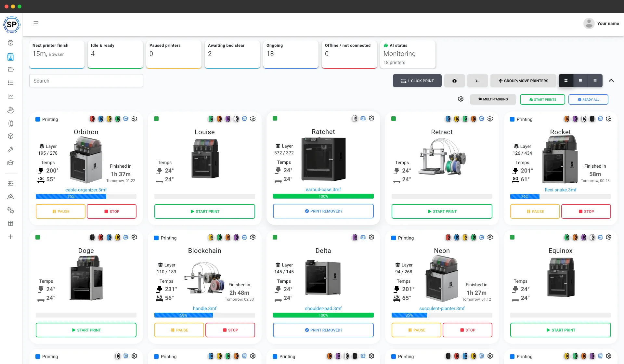Click the plus icon in sidebar
Screen dimensions: 624x364
[10, 237]
